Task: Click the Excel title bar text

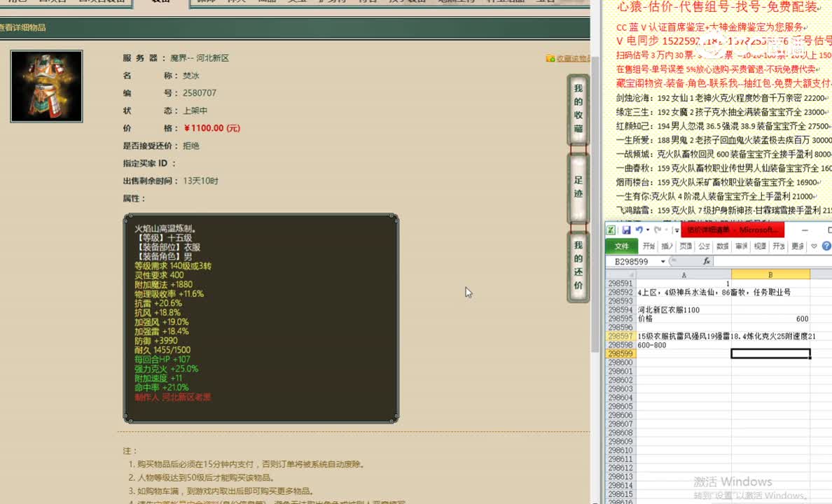Action: point(733,230)
